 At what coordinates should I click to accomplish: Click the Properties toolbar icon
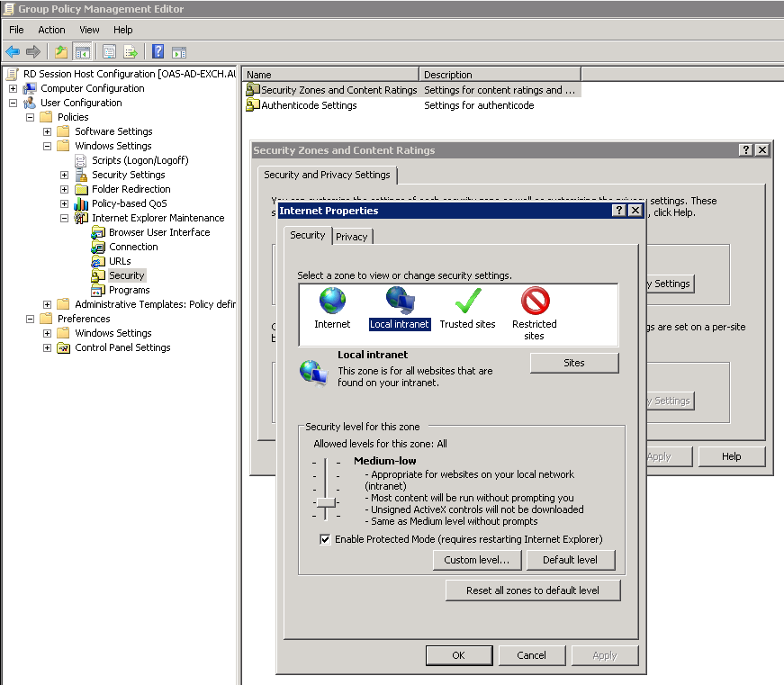109,51
